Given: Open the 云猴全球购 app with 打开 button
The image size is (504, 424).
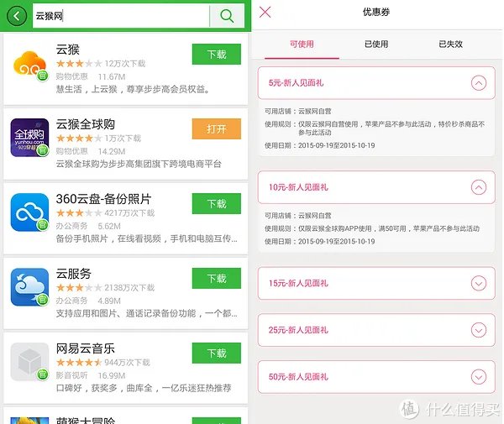Looking at the screenshot, I should coord(217,128).
